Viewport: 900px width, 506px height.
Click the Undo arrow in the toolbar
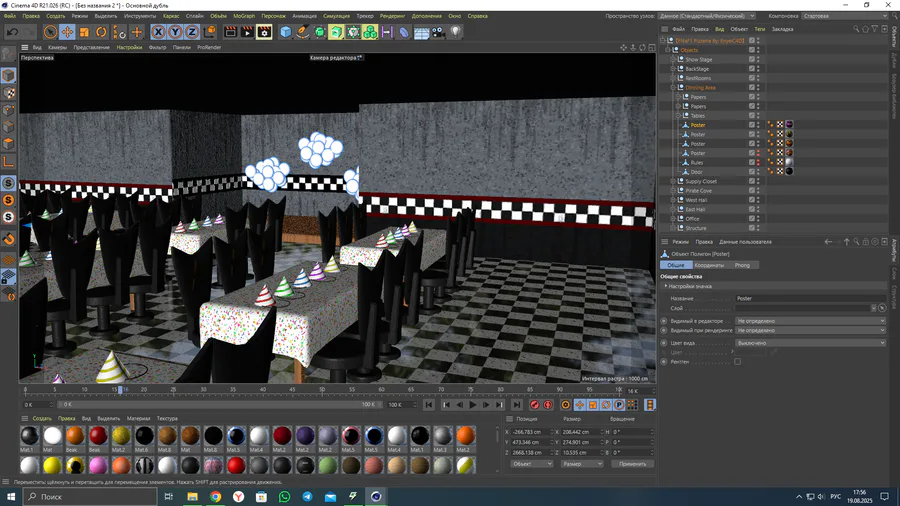pyautogui.click(x=13, y=32)
